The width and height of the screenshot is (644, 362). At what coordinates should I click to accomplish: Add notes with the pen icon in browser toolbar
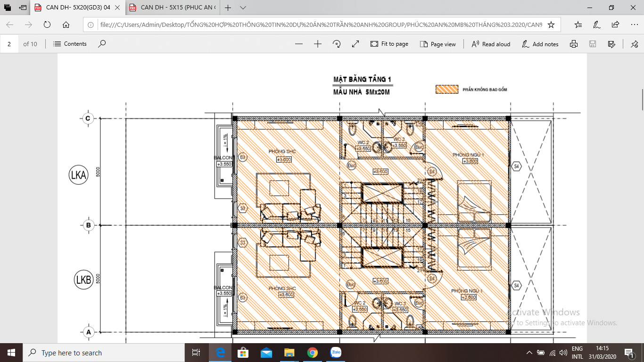tap(597, 25)
